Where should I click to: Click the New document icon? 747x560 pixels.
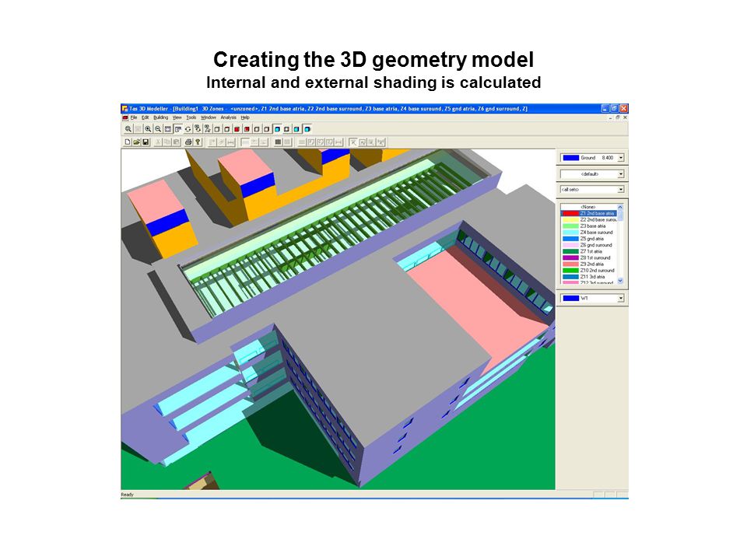pyautogui.click(x=128, y=142)
